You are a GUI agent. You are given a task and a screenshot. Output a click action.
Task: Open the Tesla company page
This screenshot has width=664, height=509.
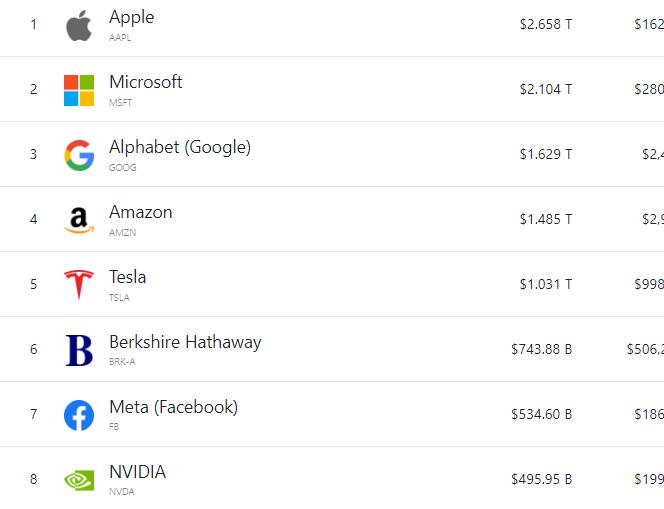point(127,277)
